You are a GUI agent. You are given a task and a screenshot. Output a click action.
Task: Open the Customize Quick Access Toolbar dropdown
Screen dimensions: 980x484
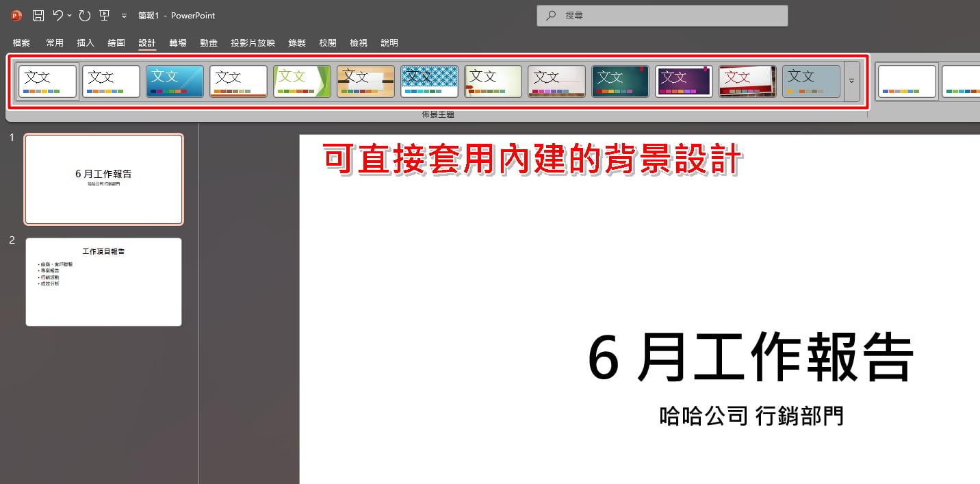coord(124,16)
